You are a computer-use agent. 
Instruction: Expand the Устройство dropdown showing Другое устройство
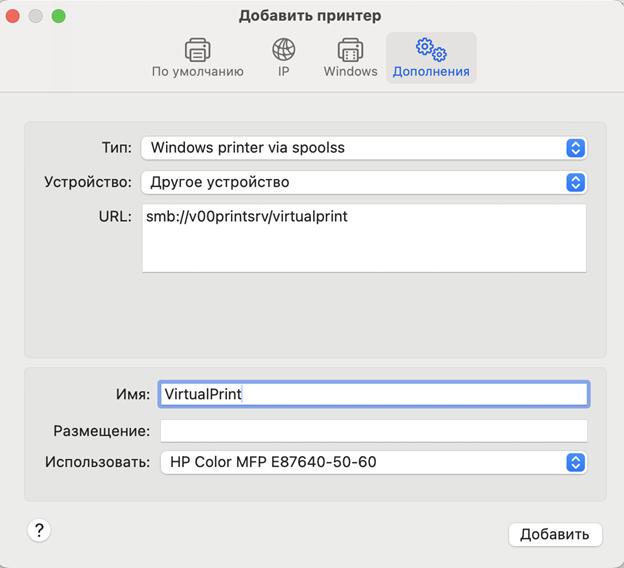pos(355,182)
